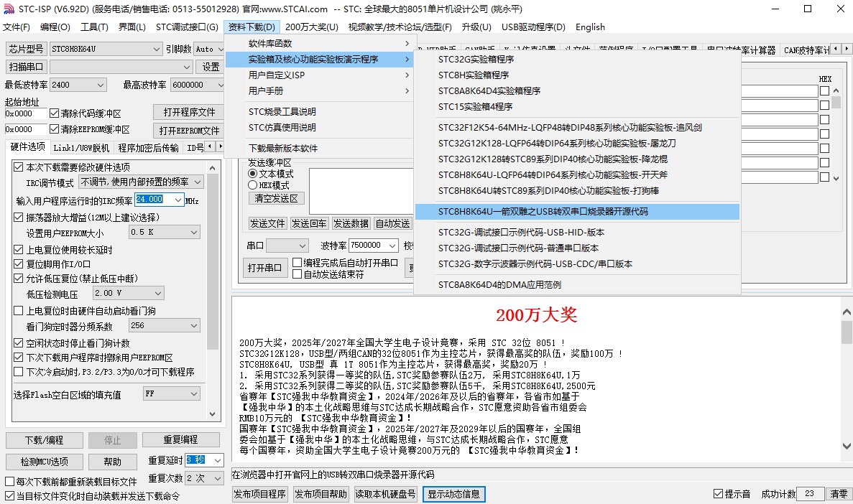Choose STC8H8K64U一箭双雕之USB转双串口烧录器开源代码 entry
Screen dimensions: 853x504
click(x=577, y=212)
